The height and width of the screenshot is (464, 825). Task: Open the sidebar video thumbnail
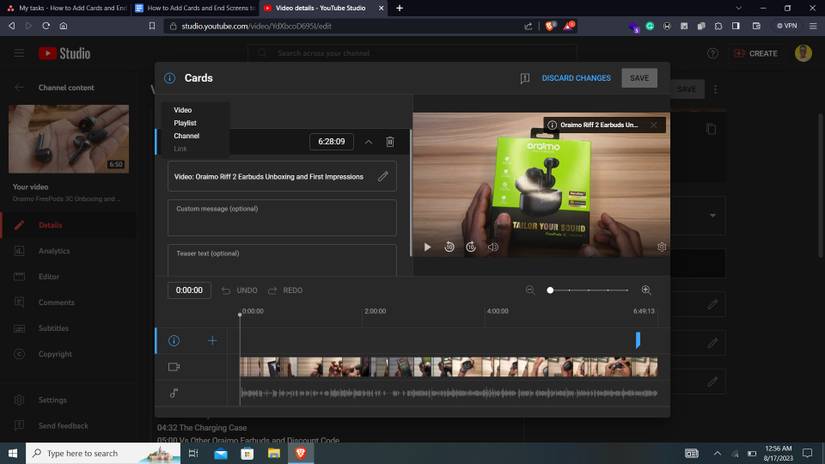pos(68,139)
